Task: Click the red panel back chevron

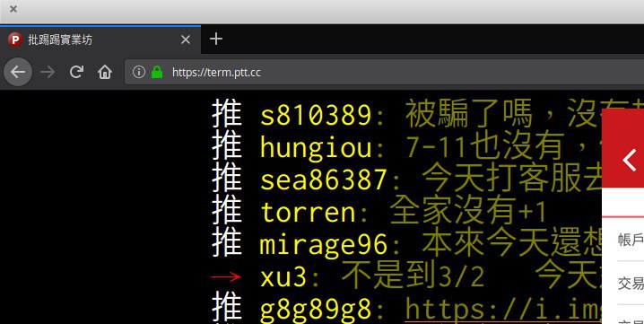Action: point(629,161)
